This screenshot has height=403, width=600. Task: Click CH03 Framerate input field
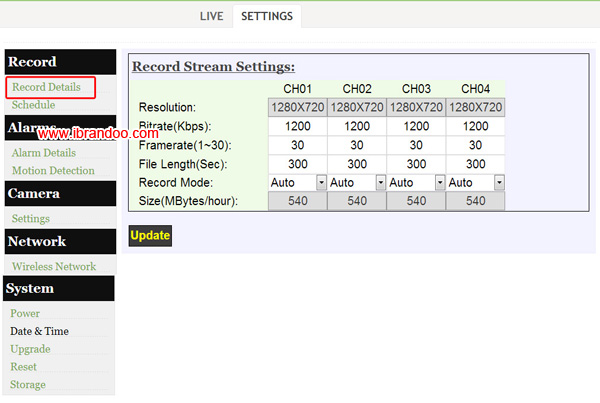(x=416, y=145)
